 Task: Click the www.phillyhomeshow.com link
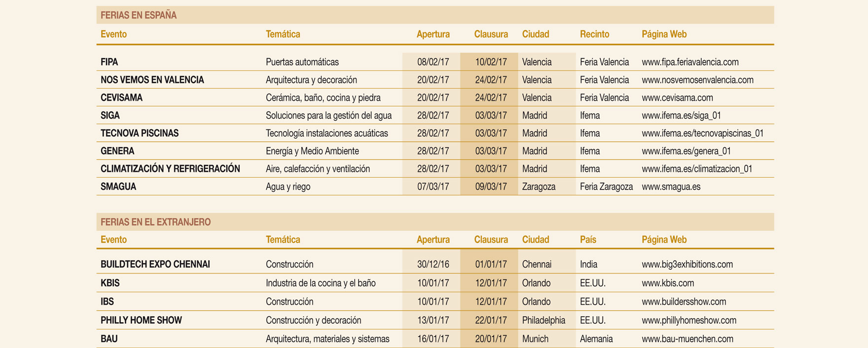688,320
